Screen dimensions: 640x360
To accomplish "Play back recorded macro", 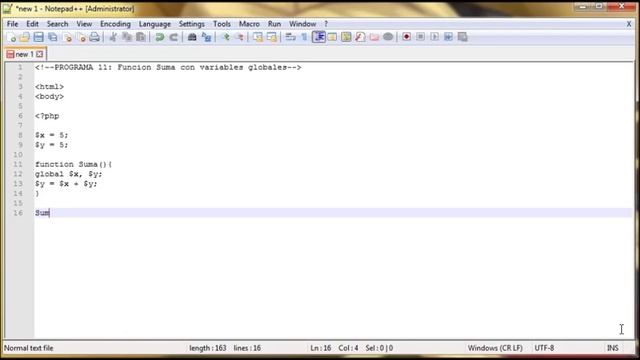I will (x=434, y=37).
